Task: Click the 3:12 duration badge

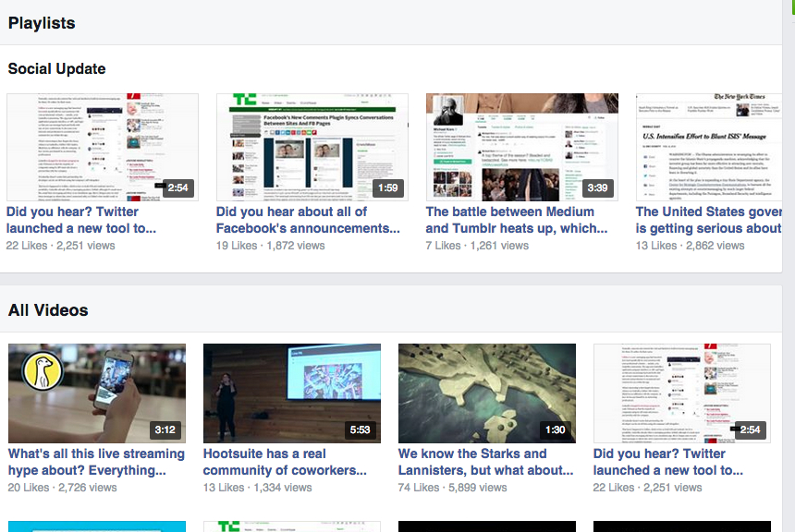Action: point(165,430)
